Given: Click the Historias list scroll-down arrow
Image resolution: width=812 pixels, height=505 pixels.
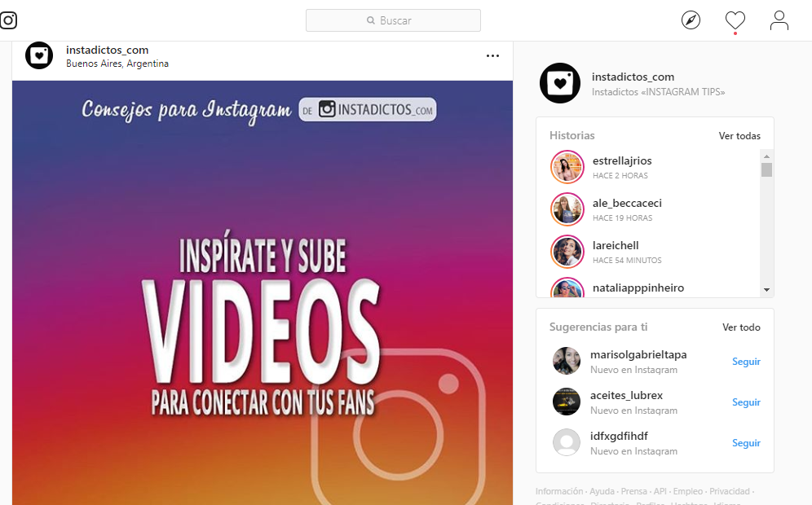Looking at the screenshot, I should tap(766, 290).
